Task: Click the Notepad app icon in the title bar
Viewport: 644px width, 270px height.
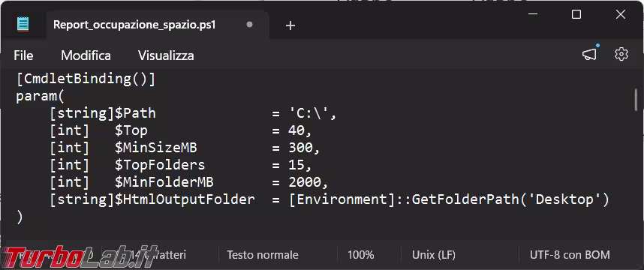Action: pyautogui.click(x=23, y=24)
